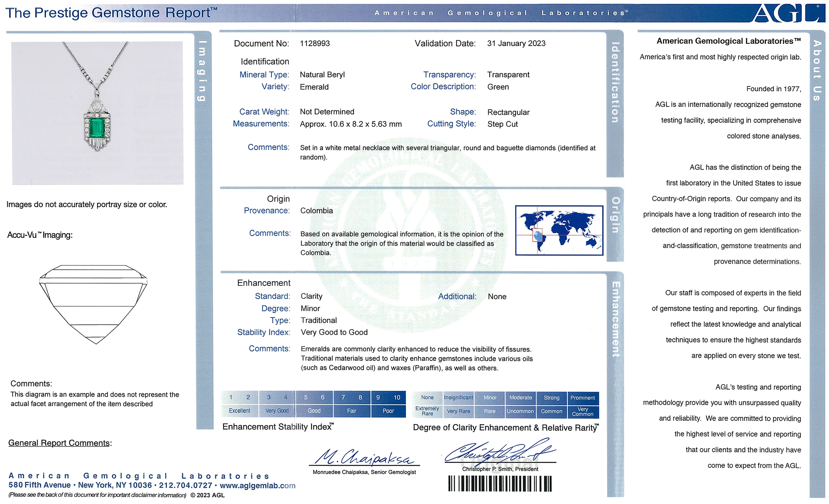Click the world map origin image

point(559,230)
